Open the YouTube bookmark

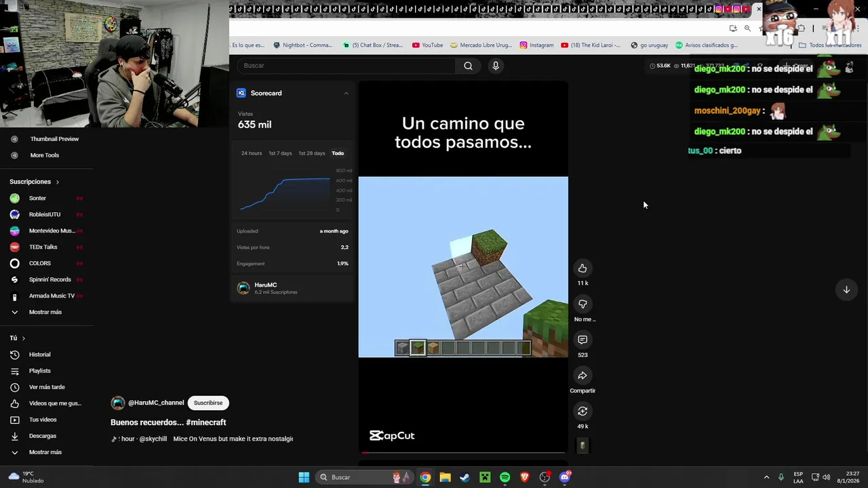coord(427,45)
